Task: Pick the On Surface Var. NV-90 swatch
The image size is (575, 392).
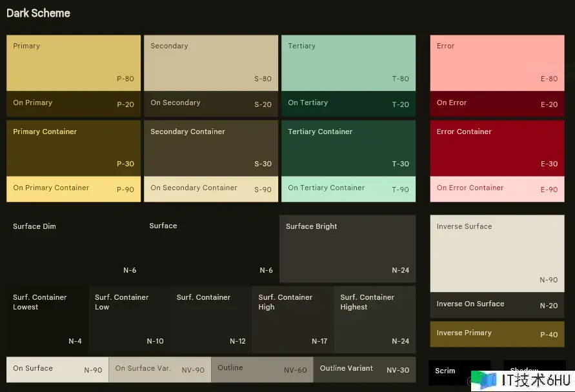Action: coord(159,369)
